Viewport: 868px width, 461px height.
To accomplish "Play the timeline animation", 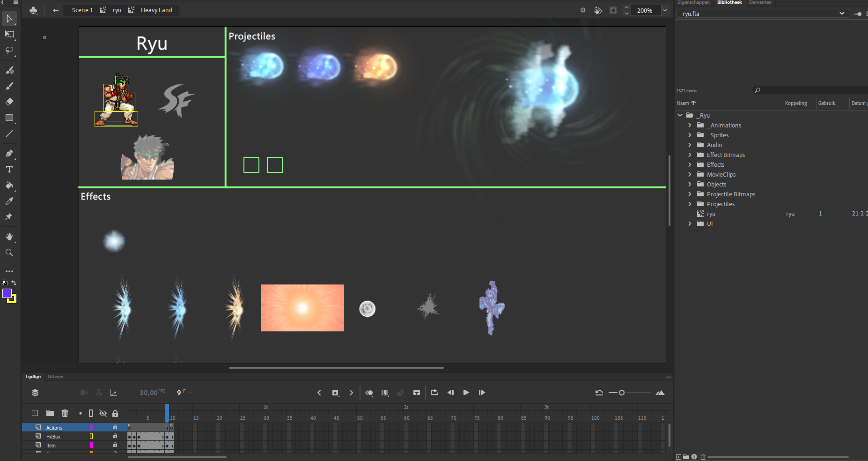I will click(x=466, y=393).
